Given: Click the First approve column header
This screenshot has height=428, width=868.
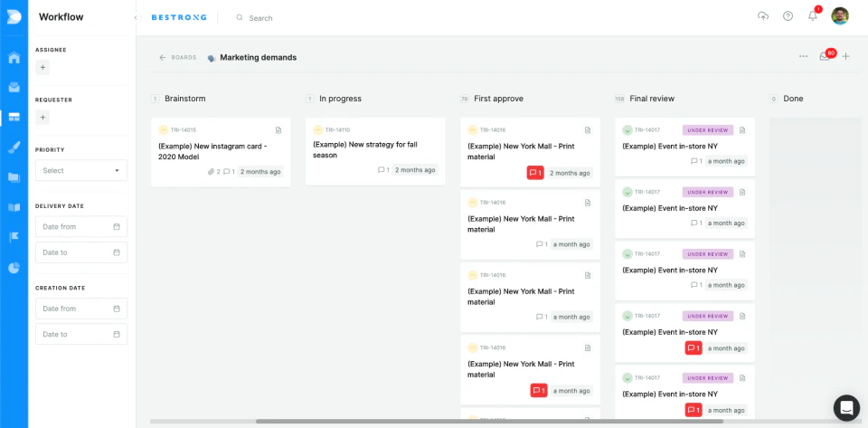Looking at the screenshot, I should pyautogui.click(x=498, y=99).
